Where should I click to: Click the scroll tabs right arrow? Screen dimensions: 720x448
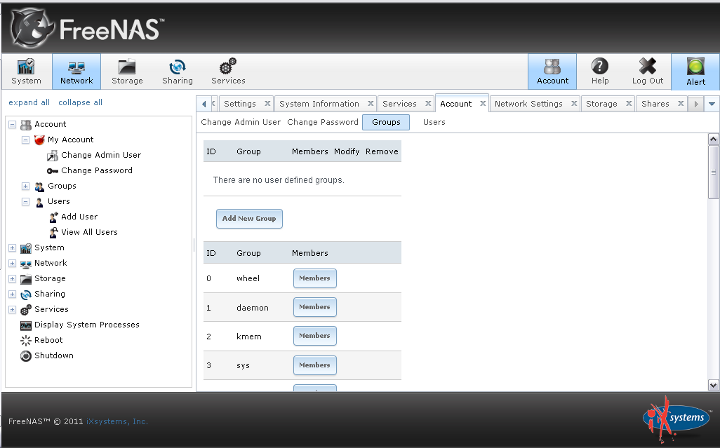(696, 104)
